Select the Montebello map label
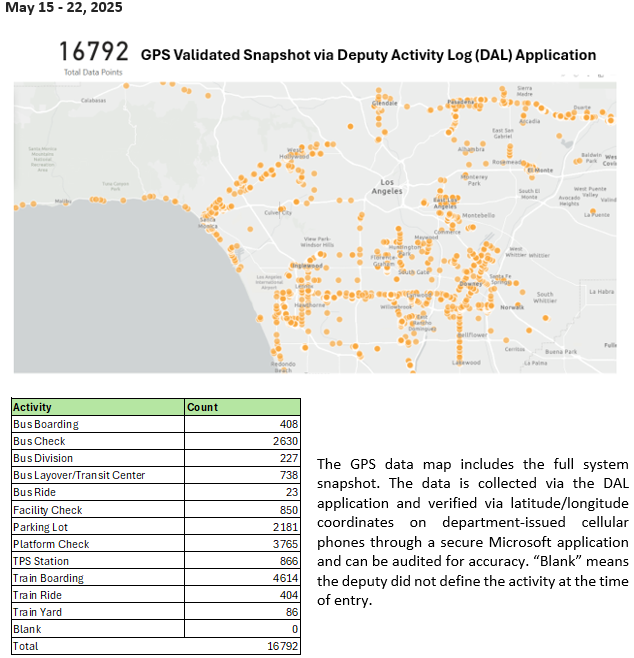Image resolution: width=634 pixels, height=658 pixels. click(478, 215)
